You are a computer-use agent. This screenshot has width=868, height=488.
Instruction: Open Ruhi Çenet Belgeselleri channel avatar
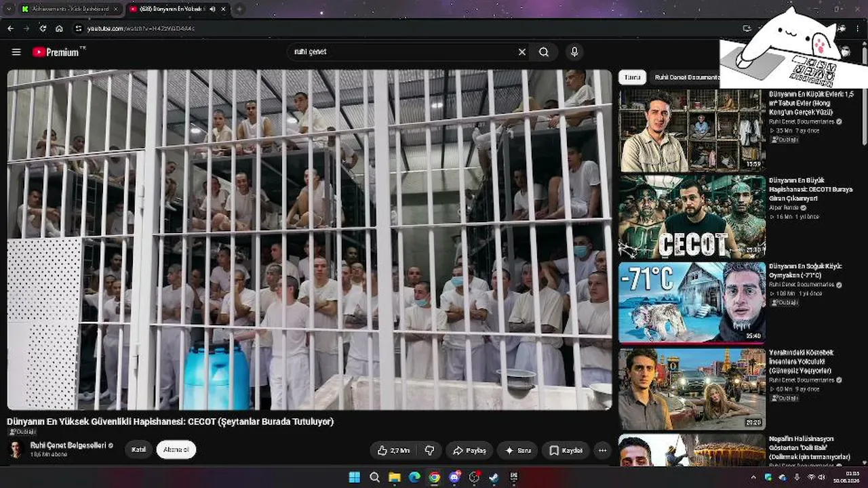point(16,449)
